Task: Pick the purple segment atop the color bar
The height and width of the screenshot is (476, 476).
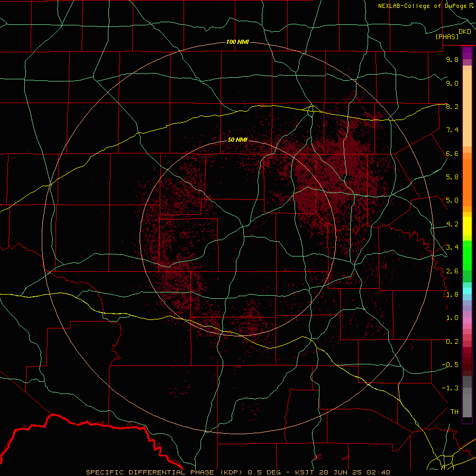Action: [467, 53]
